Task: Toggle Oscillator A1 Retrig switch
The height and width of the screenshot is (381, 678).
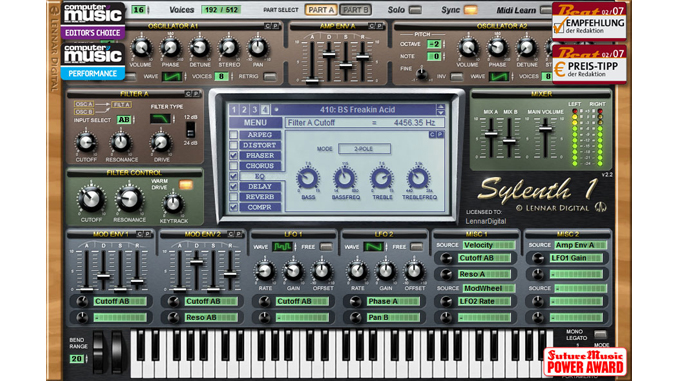Action: coord(270,77)
